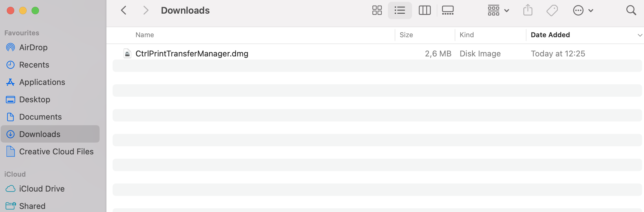Viewport: 644px width, 212px height.
Task: Select Downloads in the sidebar
Action: tap(50, 134)
